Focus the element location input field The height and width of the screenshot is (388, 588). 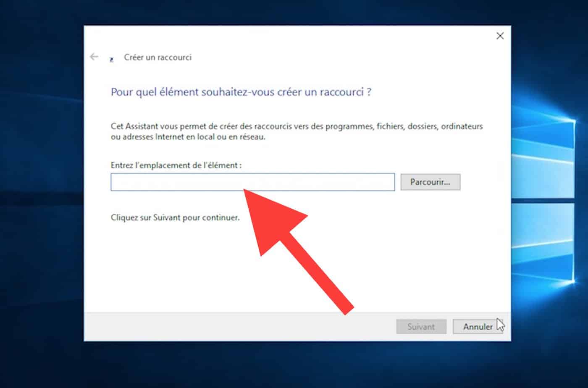(x=252, y=182)
